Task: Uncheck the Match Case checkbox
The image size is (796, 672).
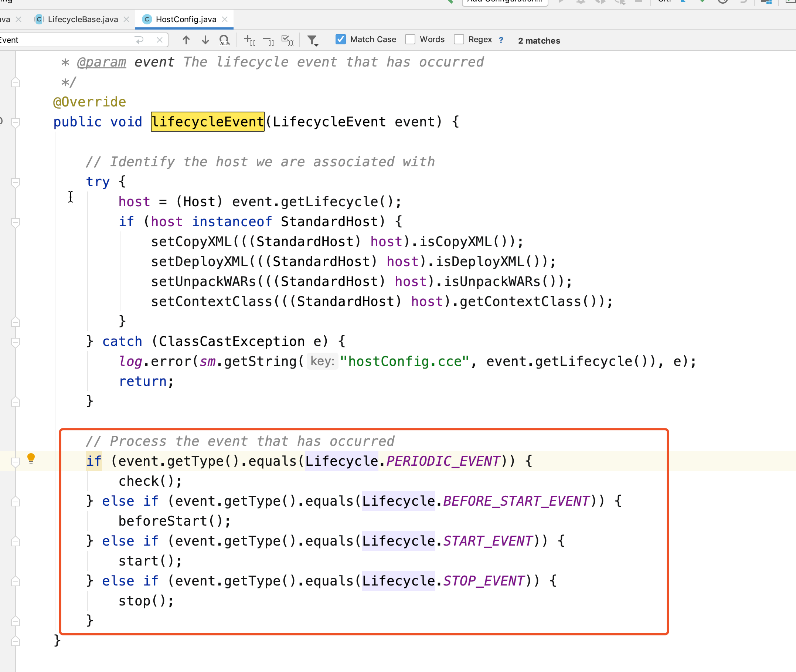Action: click(340, 39)
